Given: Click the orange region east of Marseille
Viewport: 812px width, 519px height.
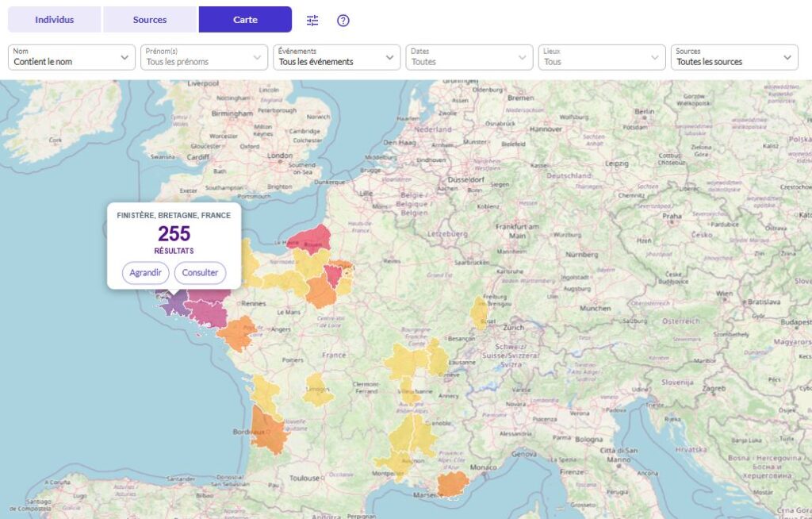Looking at the screenshot, I should [x=453, y=483].
